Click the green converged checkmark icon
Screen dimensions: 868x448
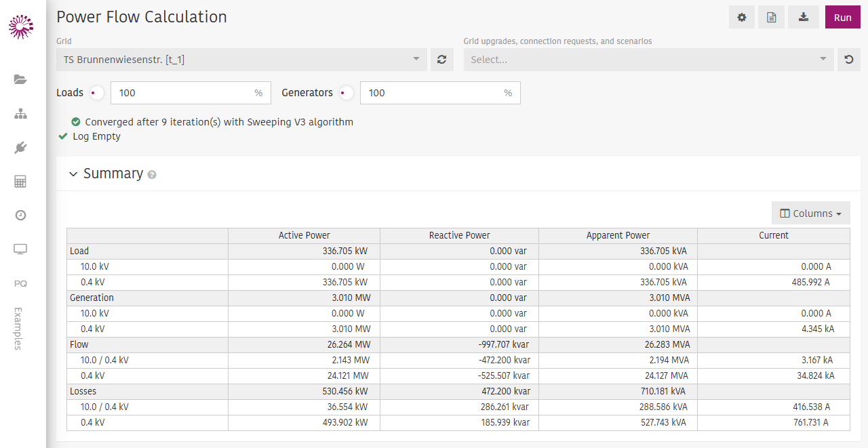pyautogui.click(x=76, y=122)
